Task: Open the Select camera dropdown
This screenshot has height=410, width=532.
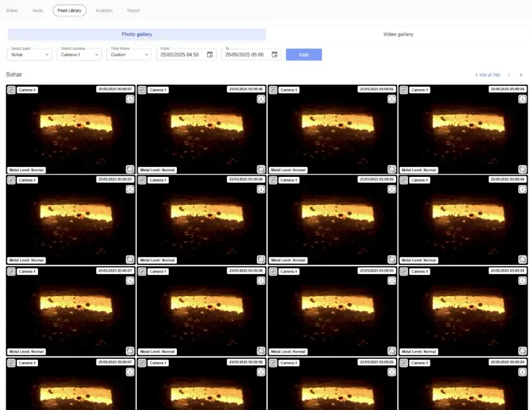Action: (x=79, y=55)
